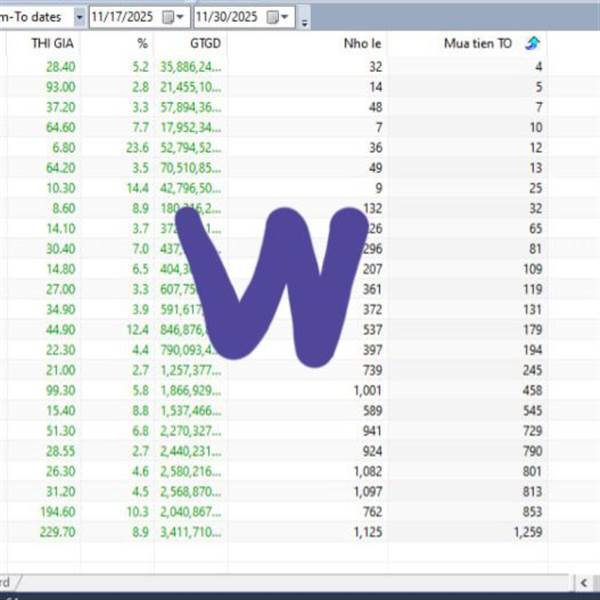Image resolution: width=600 pixels, height=600 pixels.
Task: Click the GTGD cell 2,040,867...
Action: [190, 512]
